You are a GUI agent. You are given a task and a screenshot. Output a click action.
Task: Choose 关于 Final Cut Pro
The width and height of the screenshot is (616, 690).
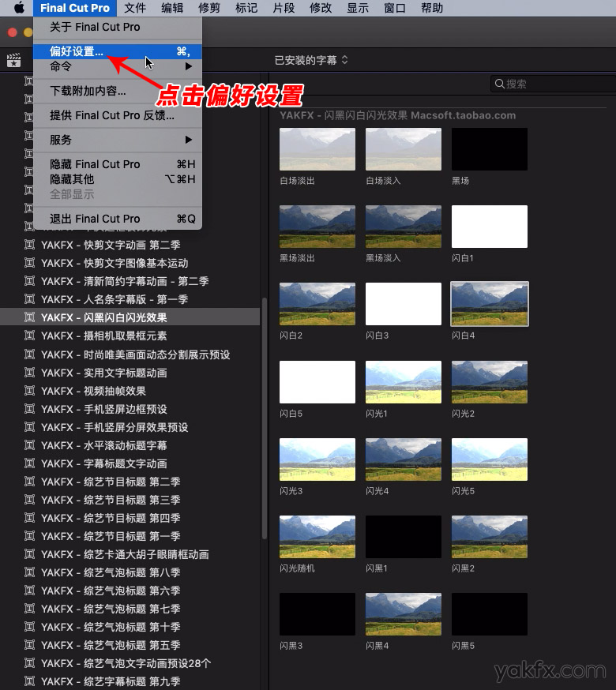[x=118, y=27]
